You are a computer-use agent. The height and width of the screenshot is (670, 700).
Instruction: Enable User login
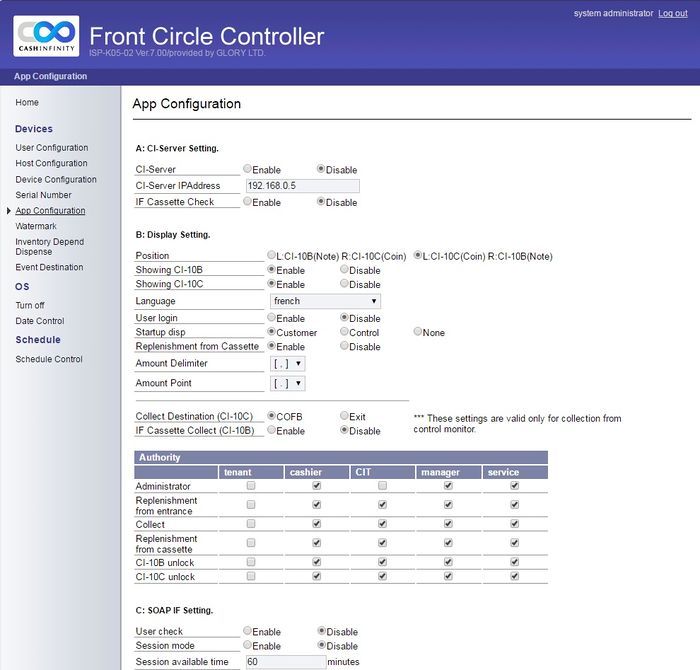point(271,317)
